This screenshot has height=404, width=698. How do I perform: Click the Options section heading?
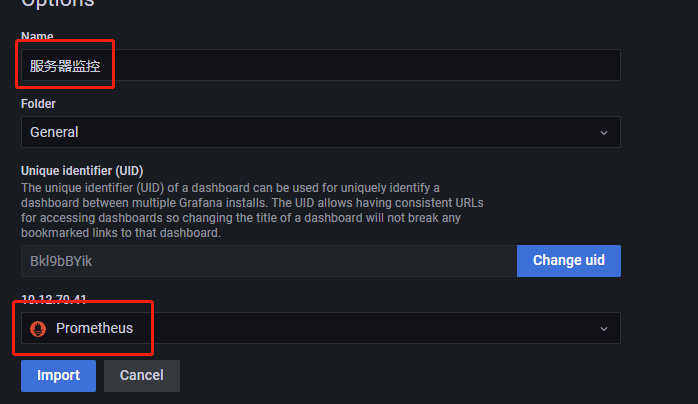58,3
